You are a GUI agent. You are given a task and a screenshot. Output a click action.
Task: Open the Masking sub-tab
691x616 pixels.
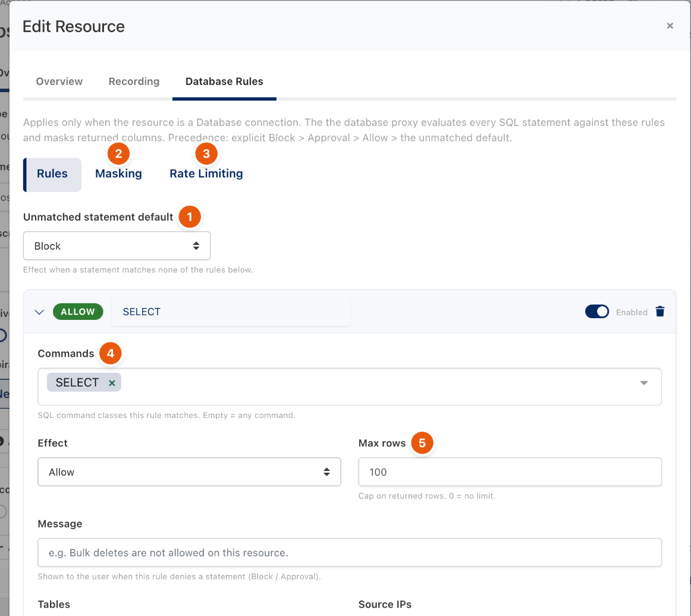point(118,174)
